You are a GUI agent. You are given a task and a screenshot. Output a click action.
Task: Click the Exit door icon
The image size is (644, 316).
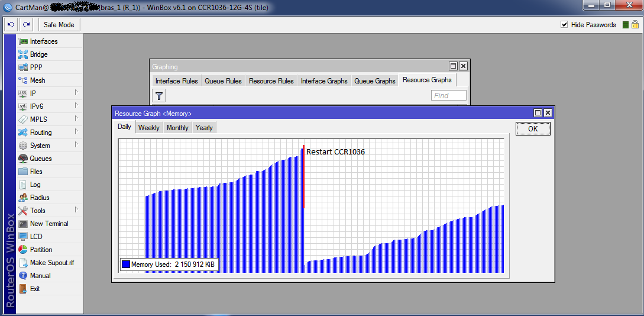[23, 288]
